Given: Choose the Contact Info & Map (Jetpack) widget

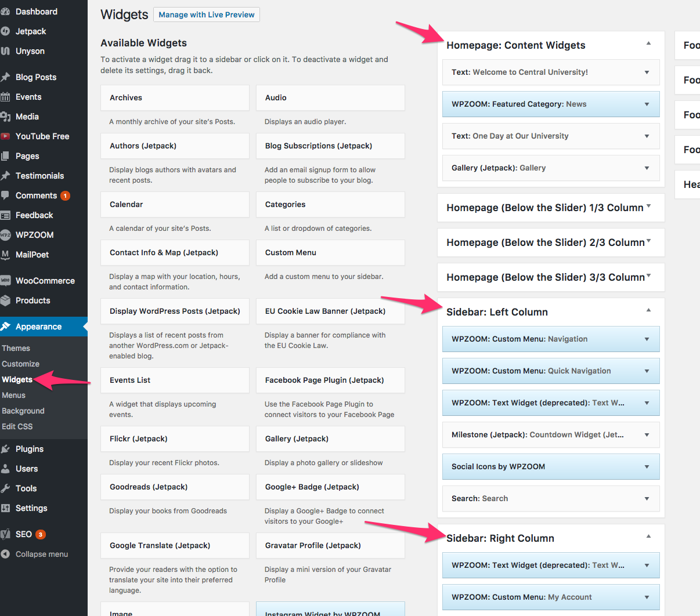Looking at the screenshot, I should (175, 253).
